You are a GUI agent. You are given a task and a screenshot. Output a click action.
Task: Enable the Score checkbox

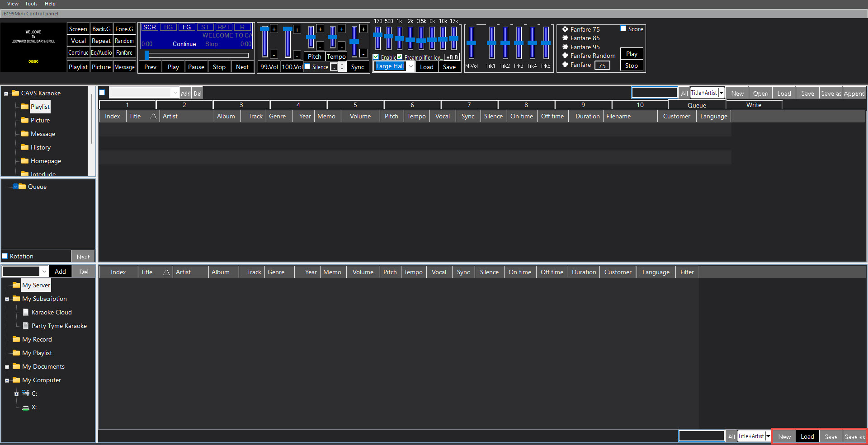tap(623, 28)
